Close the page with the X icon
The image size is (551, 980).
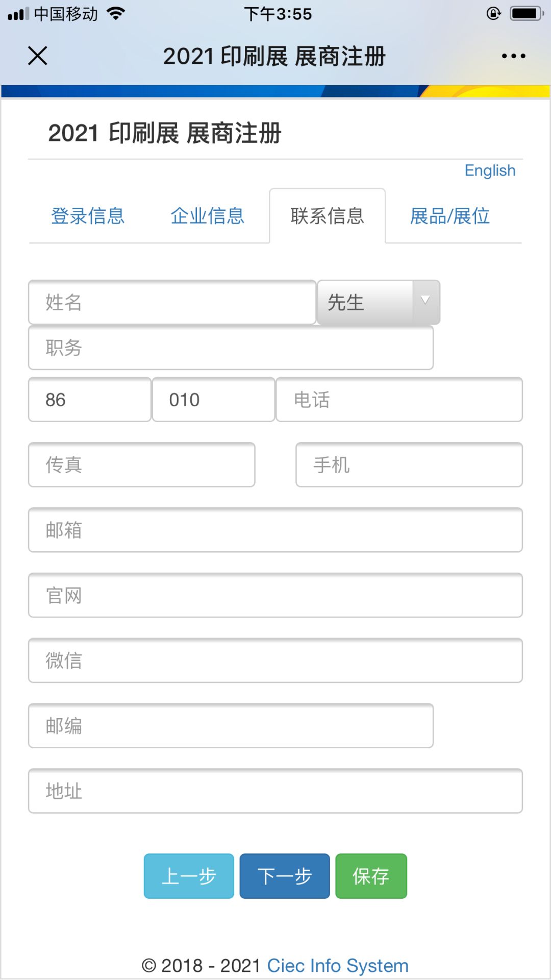[37, 56]
